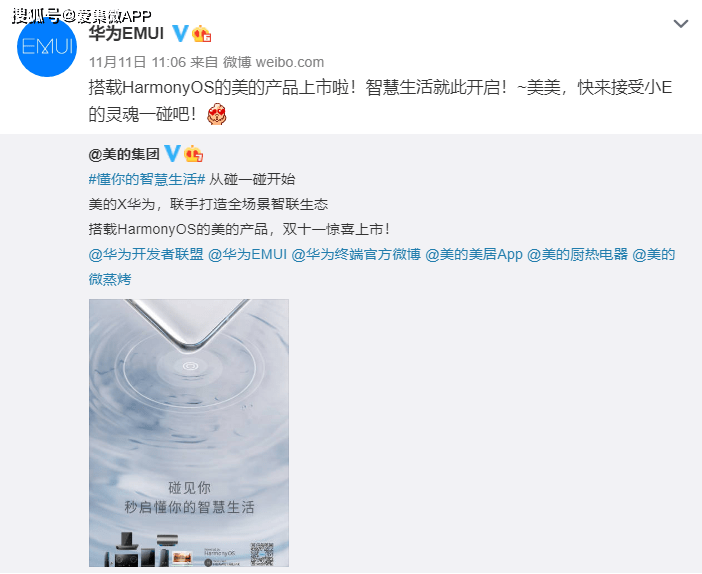Open the @美的厨热电器 mention

pos(578,254)
